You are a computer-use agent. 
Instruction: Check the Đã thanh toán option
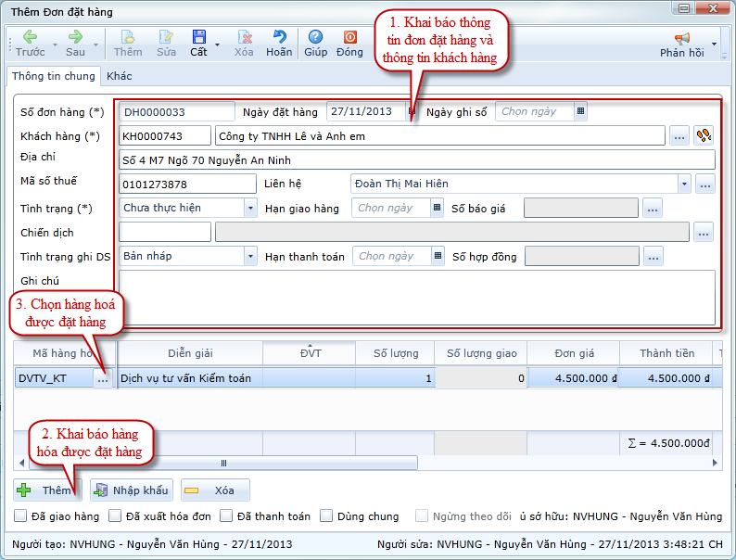click(x=227, y=516)
